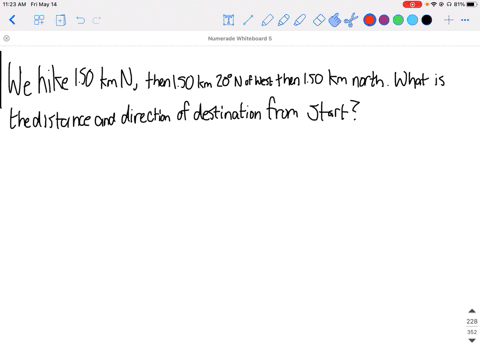Choose the black ink color
The image size is (480, 360).
pyautogui.click(x=427, y=20)
